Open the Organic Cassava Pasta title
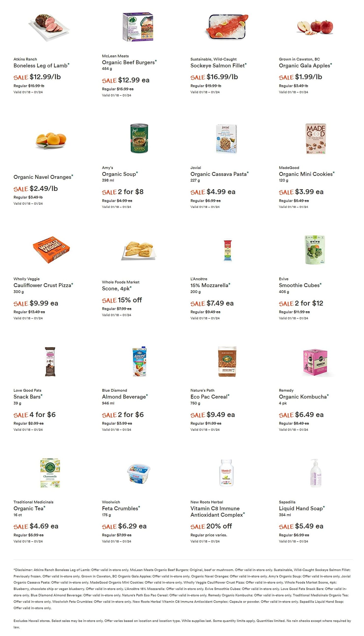The image size is (364, 636). click(x=218, y=174)
